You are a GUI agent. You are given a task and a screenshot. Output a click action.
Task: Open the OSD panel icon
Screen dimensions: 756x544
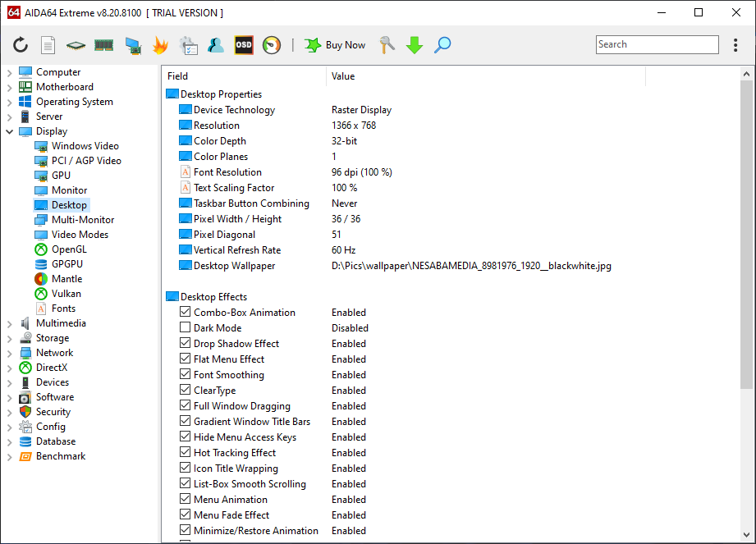(244, 45)
